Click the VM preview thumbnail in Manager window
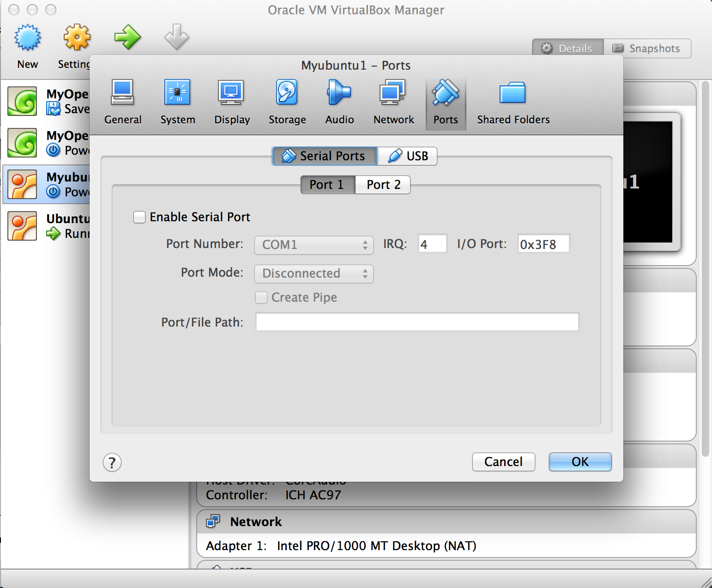The width and height of the screenshot is (712, 588). (651, 182)
